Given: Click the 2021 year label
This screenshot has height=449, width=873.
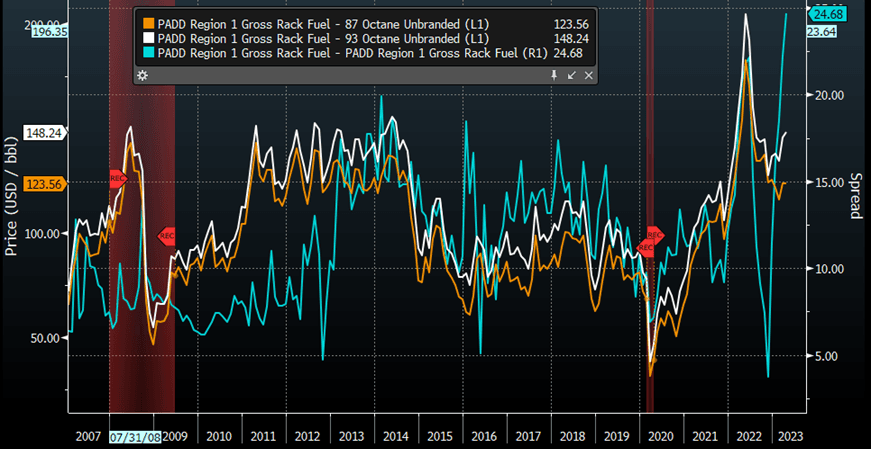Looking at the screenshot, I should click(704, 436).
